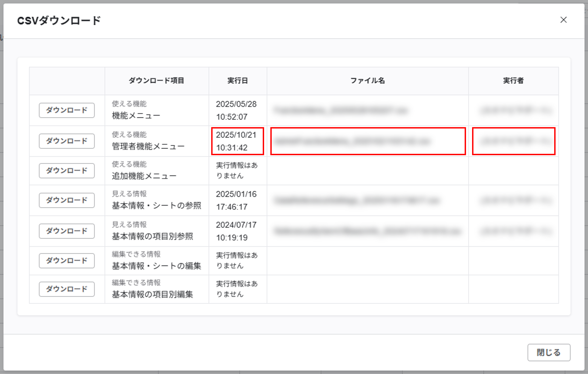The height and width of the screenshot is (374, 588).
Task: Download the 機能メニュー CSV file
Action: tap(66, 110)
